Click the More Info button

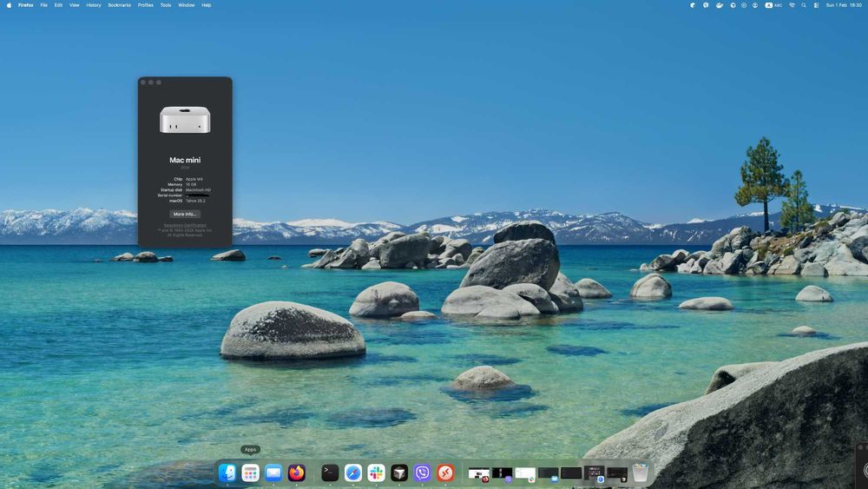185,214
